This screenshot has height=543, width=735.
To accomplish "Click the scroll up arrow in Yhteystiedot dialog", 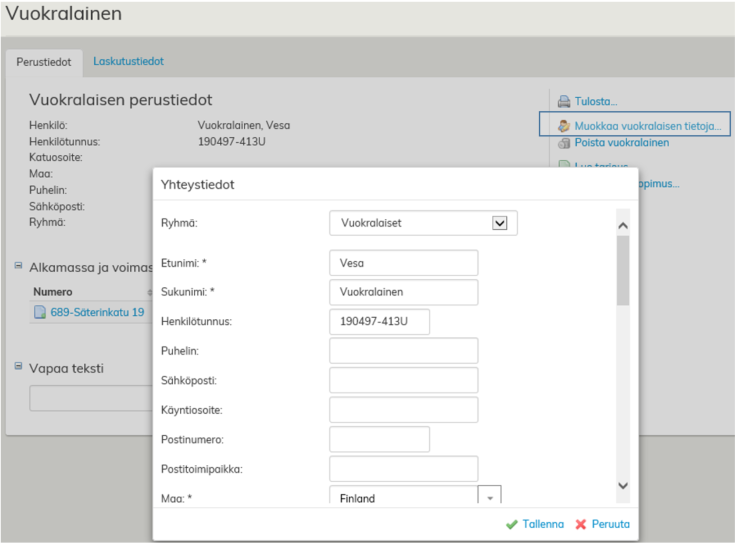I will pyautogui.click(x=623, y=226).
